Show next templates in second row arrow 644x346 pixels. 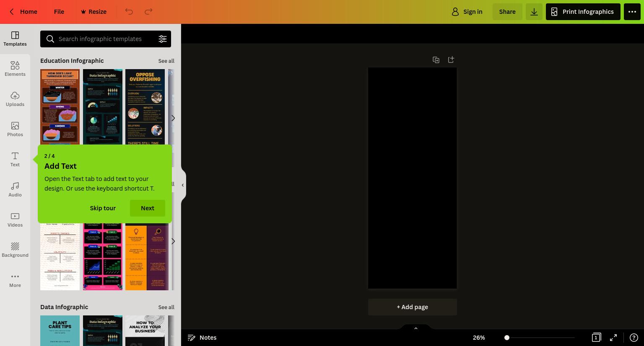click(x=173, y=241)
